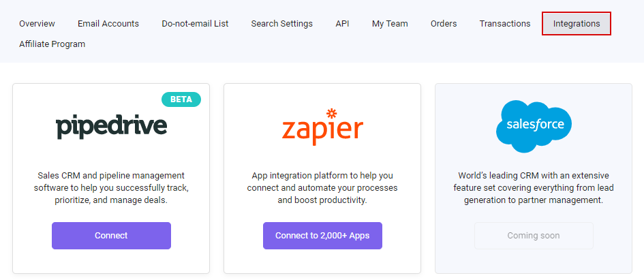
Task: Click the Zapier description text
Action: coord(322,188)
